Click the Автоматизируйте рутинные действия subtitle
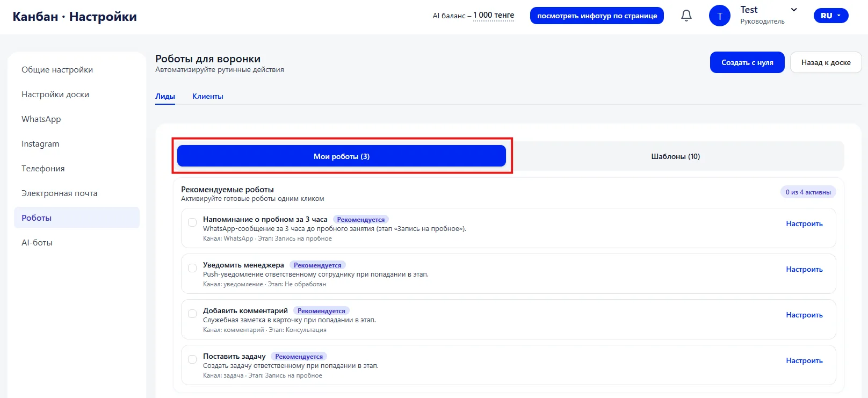 tap(220, 70)
